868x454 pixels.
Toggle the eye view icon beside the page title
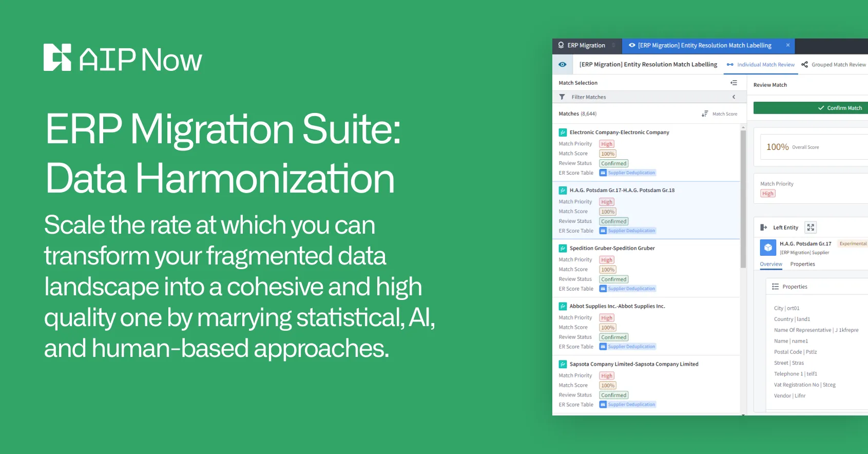563,65
